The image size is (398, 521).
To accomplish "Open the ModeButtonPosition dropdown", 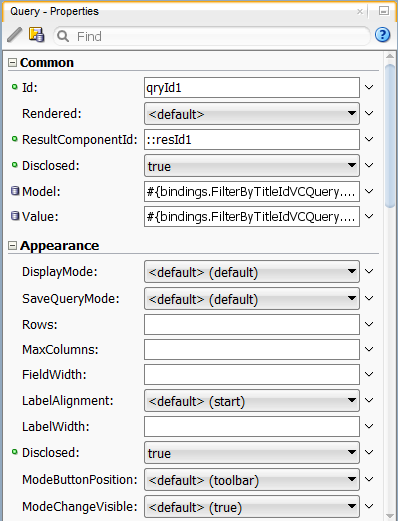I will (x=252, y=480).
